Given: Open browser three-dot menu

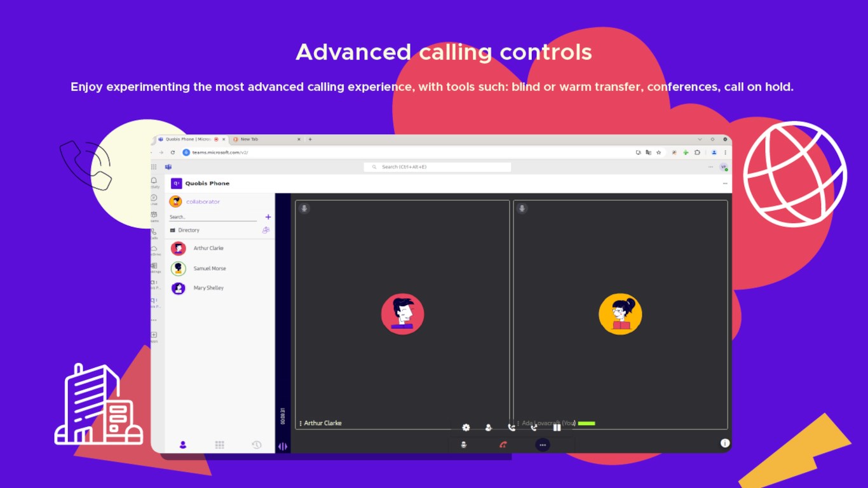Looking at the screenshot, I should coord(725,152).
